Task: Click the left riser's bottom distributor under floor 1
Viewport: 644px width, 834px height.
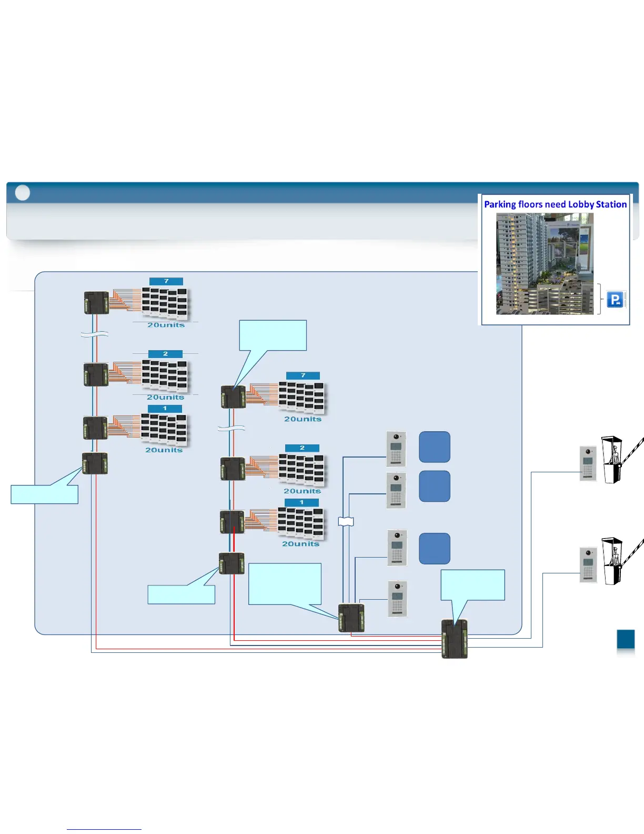Action: click(x=95, y=463)
